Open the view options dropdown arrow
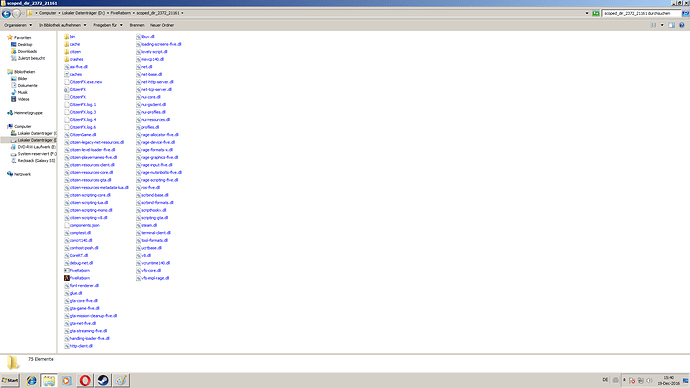Viewport: 690px width, 388px height. (662, 25)
